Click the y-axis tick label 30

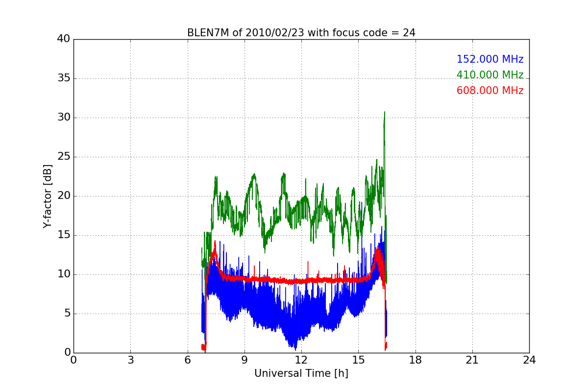click(63, 118)
